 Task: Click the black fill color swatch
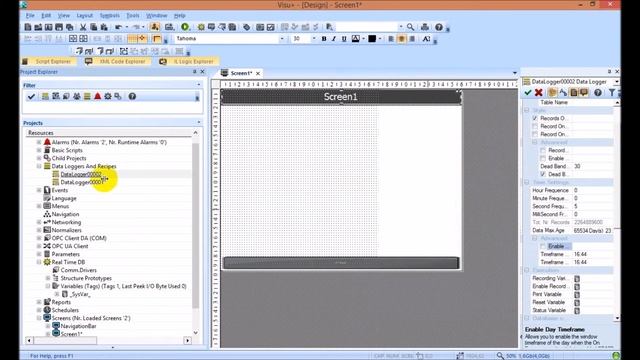coord(372,39)
